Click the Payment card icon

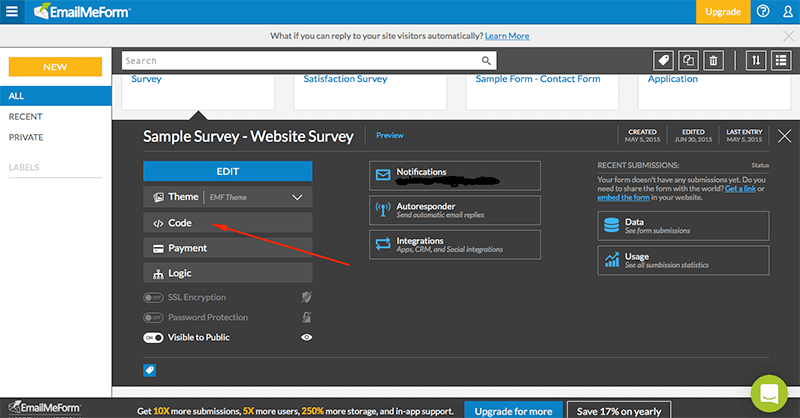(x=158, y=249)
